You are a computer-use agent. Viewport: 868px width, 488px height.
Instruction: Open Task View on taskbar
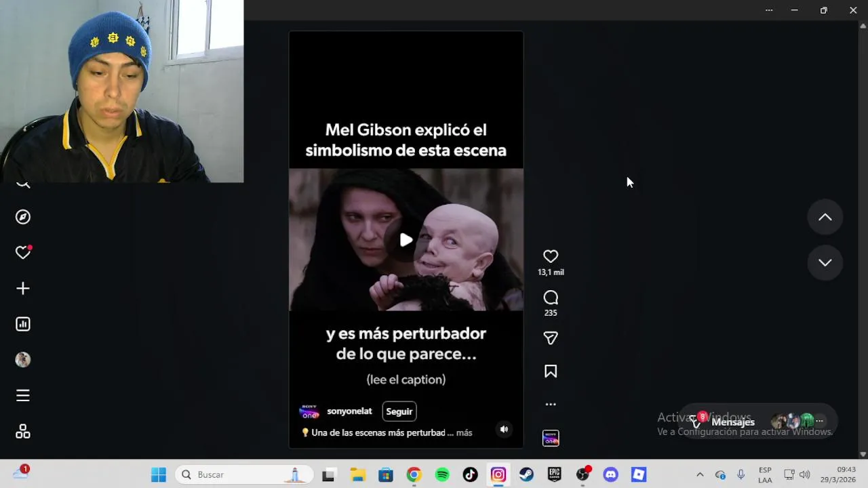click(x=328, y=474)
